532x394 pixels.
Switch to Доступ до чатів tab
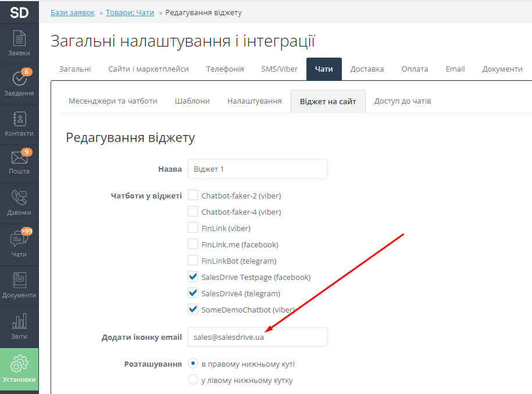402,101
